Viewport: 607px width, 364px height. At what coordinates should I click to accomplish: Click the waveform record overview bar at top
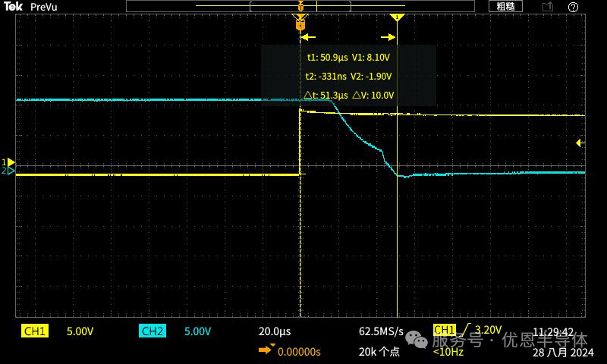click(300, 6)
